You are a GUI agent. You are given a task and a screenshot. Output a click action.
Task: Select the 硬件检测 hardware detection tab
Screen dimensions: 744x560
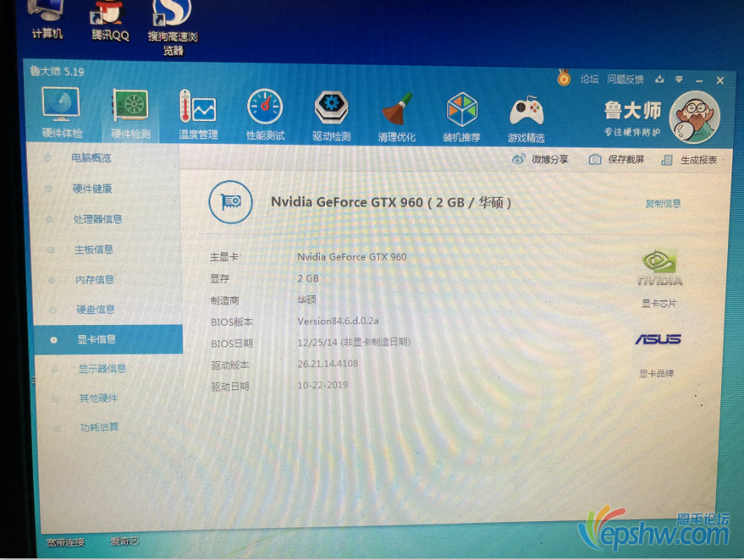(x=130, y=114)
